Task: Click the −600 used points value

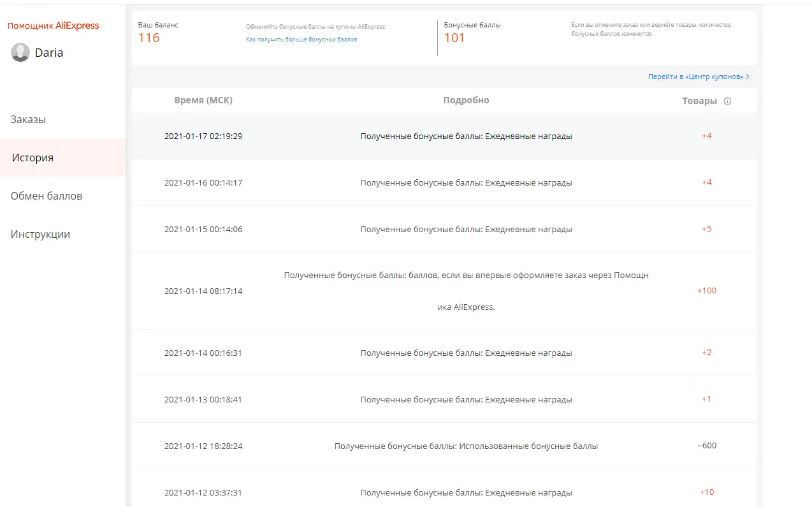Action: pos(707,446)
